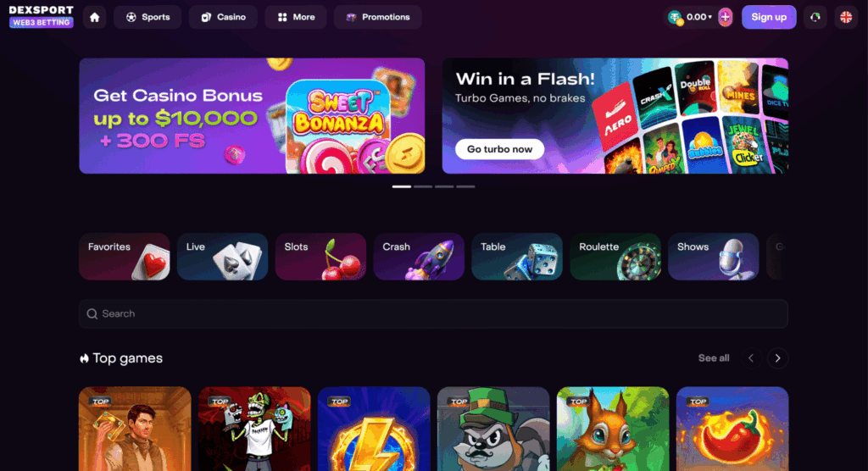
Task: Jump to the second banner slide indicator
Action: (423, 186)
